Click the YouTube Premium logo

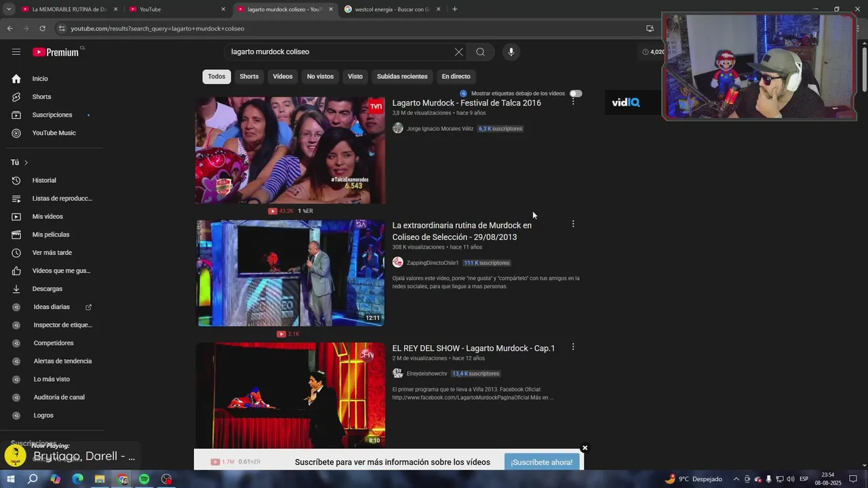[56, 52]
